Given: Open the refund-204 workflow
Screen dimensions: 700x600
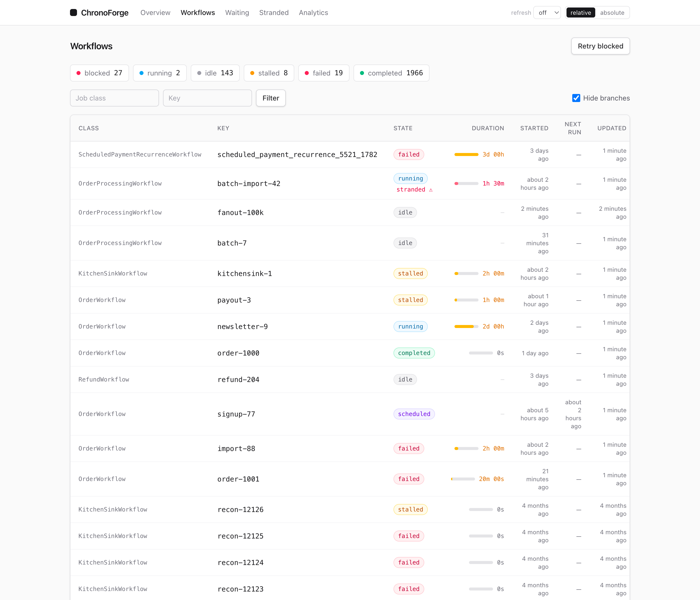Looking at the screenshot, I should pyautogui.click(x=238, y=379).
